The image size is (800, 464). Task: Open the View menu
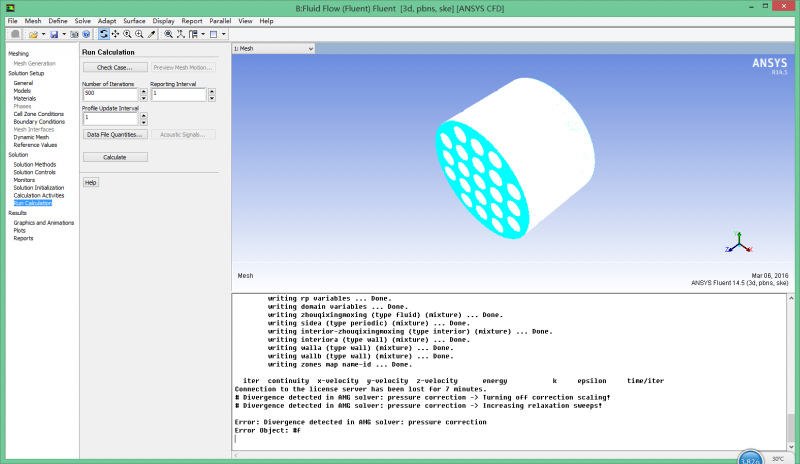(x=245, y=21)
